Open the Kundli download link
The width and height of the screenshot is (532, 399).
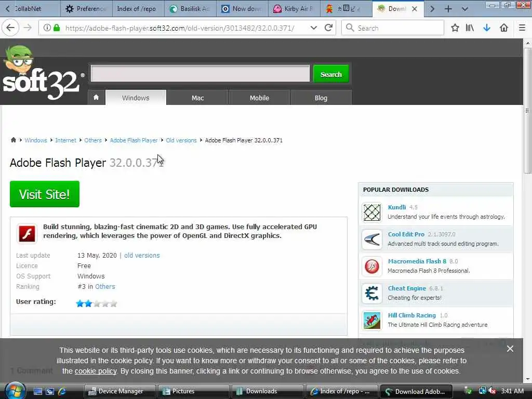point(396,207)
